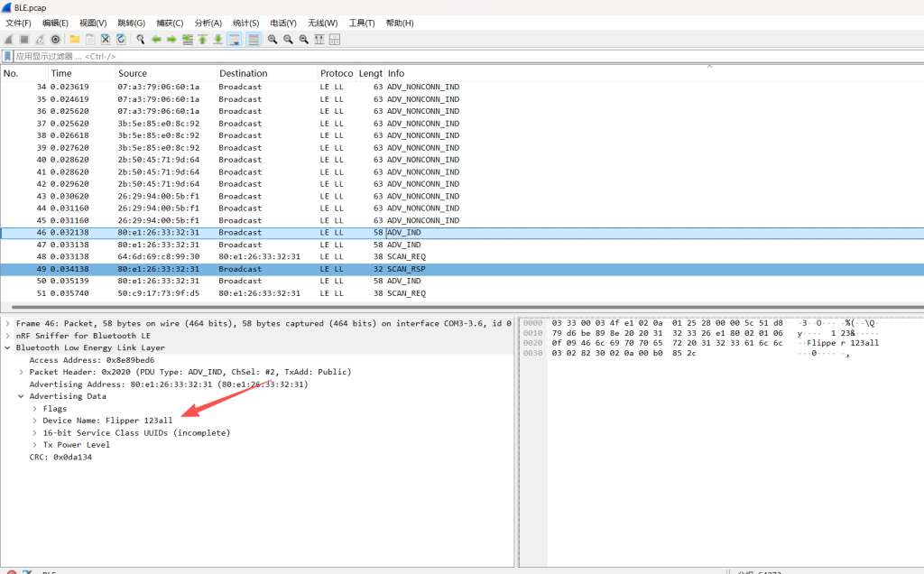Start capture with the shark fin icon
The width and height of the screenshot is (924, 574).
(8, 40)
